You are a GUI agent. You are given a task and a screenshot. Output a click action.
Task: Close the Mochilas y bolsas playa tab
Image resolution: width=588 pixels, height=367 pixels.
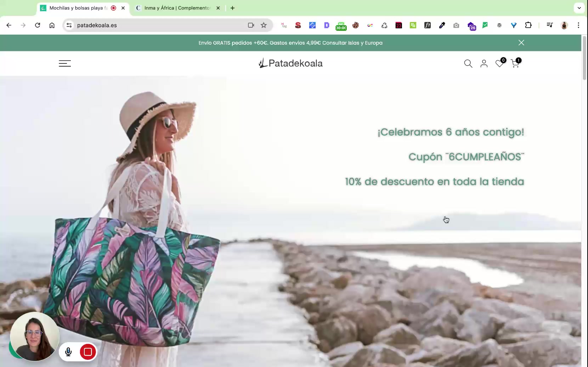123,8
